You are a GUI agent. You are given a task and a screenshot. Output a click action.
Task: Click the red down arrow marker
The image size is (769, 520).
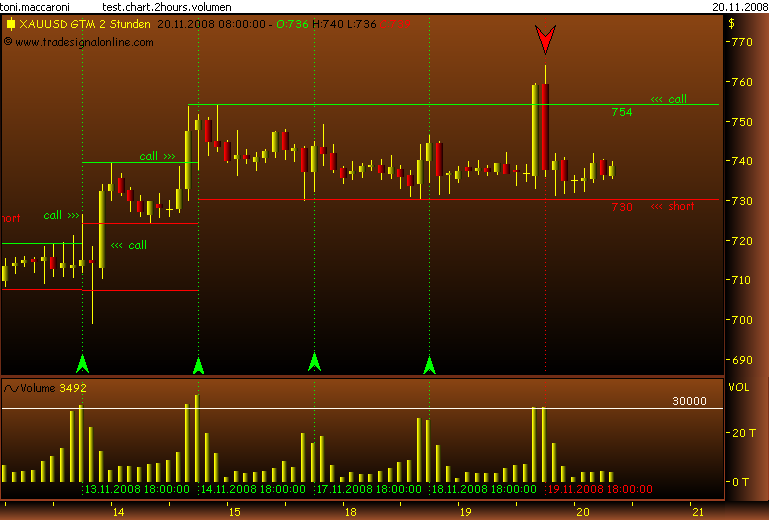click(545, 40)
